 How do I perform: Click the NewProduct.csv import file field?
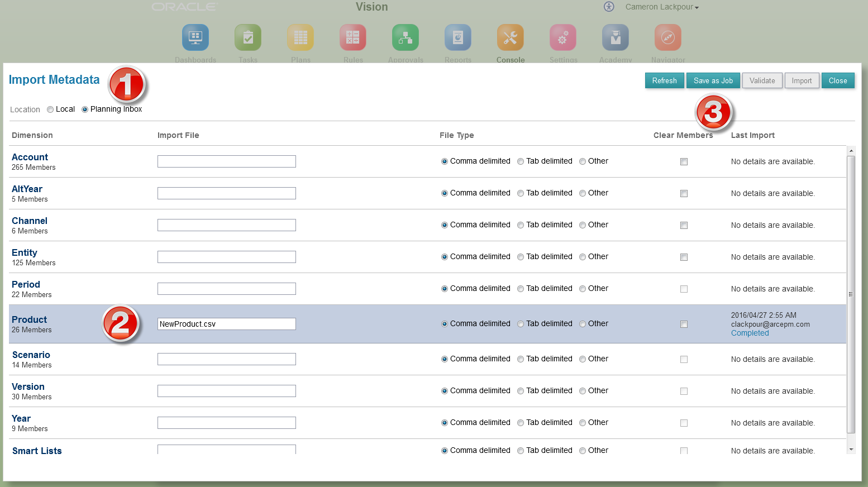click(x=227, y=324)
